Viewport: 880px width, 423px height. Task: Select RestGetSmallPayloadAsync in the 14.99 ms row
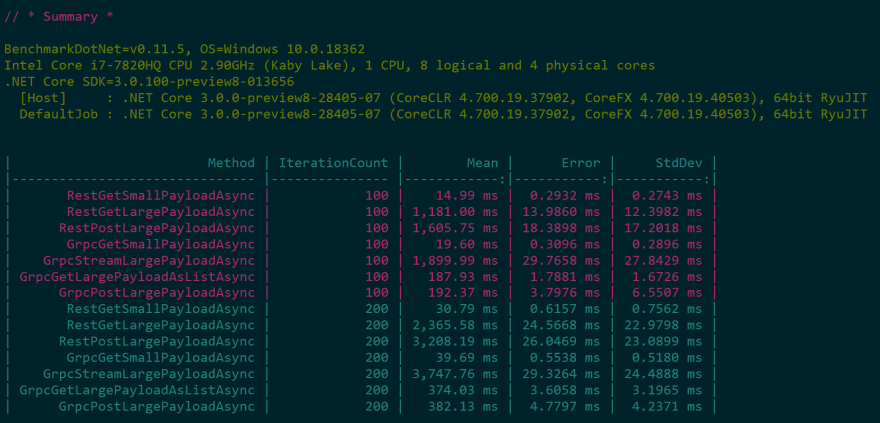tap(161, 196)
